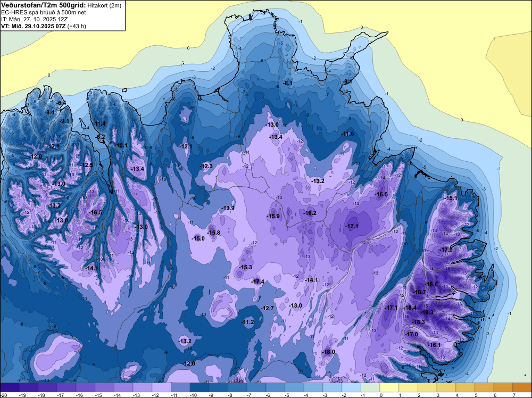The image size is (532, 398).
Task: Click the -10.1 temperature label
Action: tap(121, 145)
